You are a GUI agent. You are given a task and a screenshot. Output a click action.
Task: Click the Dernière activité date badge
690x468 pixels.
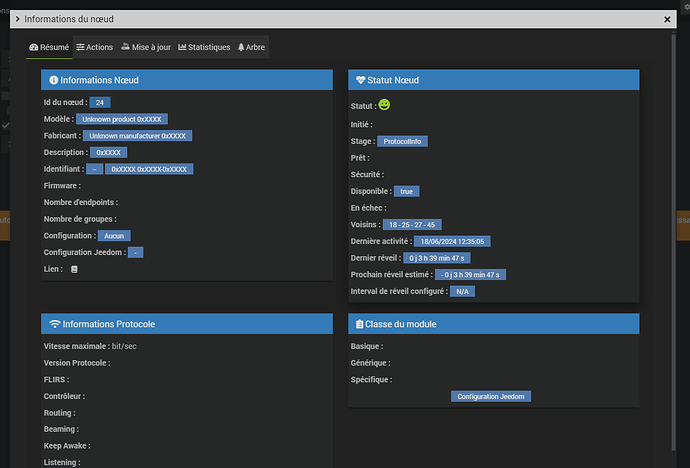(452, 241)
